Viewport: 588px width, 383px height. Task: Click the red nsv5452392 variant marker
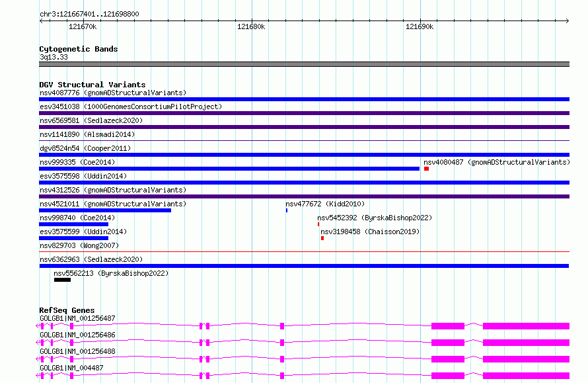[x=318, y=224]
